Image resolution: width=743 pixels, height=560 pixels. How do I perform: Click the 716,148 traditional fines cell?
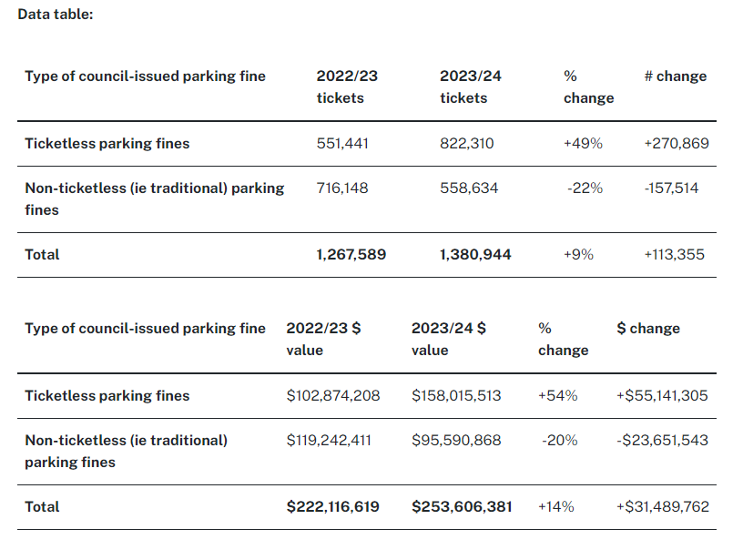341,188
